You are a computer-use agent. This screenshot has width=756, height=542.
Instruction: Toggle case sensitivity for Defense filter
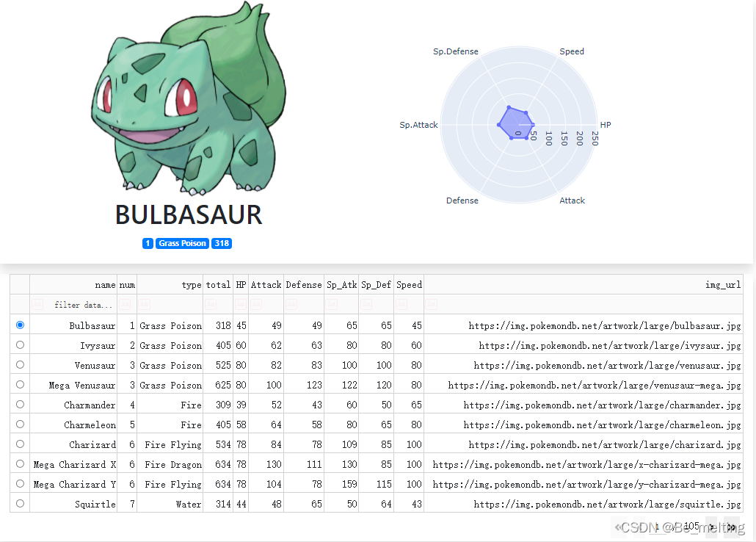[291, 305]
